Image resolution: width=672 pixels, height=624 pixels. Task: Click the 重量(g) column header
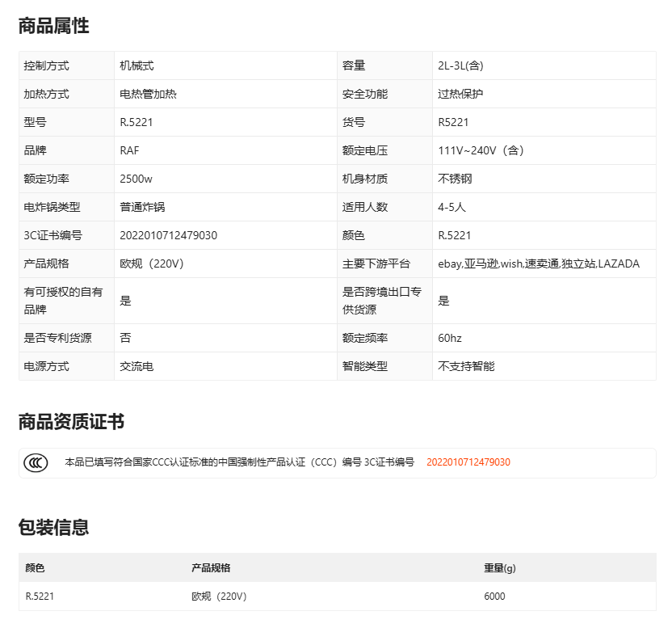[499, 568]
